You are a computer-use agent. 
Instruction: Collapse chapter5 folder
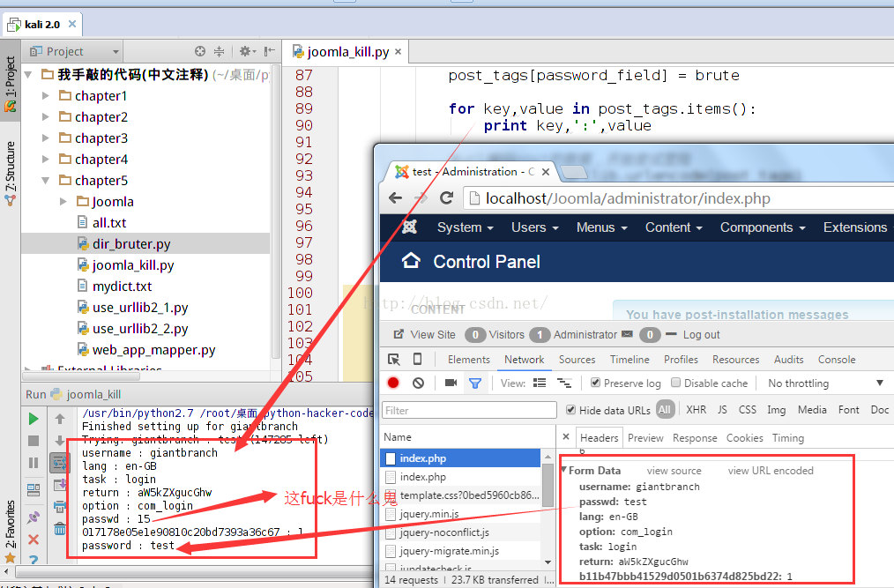click(46, 180)
